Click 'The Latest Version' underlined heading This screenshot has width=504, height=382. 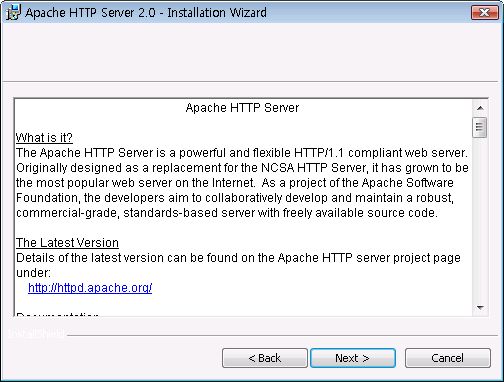pos(67,243)
